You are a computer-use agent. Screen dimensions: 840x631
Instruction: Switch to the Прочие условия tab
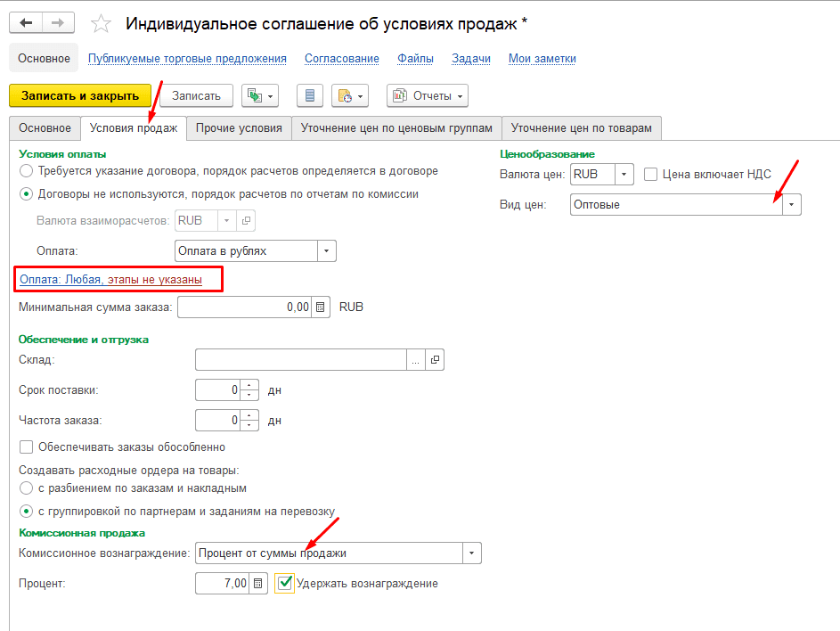tap(239, 128)
